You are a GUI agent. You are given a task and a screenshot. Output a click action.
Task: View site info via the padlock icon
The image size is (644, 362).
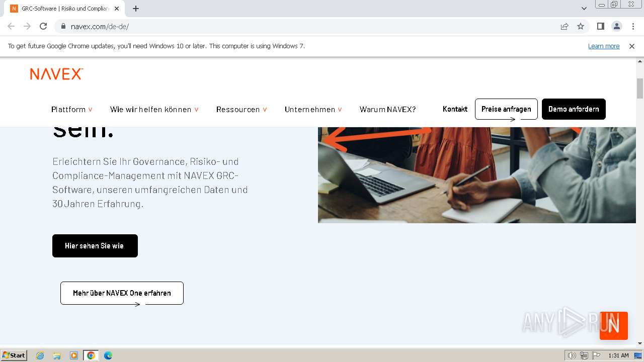[63, 26]
